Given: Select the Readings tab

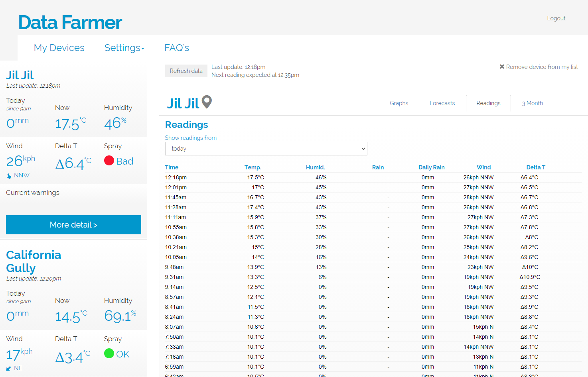Looking at the screenshot, I should coord(488,103).
